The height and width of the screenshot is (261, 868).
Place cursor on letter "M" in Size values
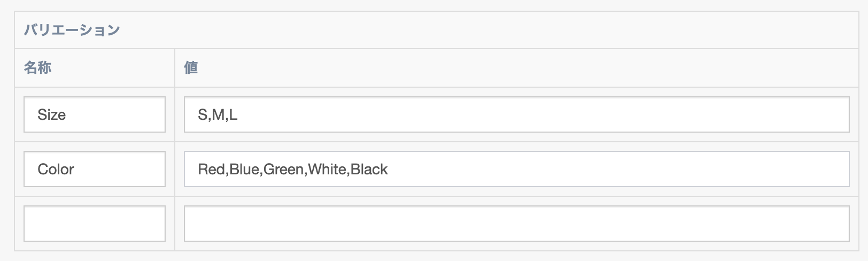pyautogui.click(x=218, y=115)
